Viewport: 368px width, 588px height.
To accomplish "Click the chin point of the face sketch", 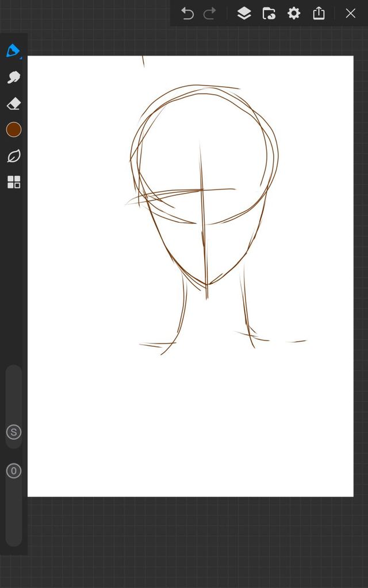I will click(x=209, y=284).
